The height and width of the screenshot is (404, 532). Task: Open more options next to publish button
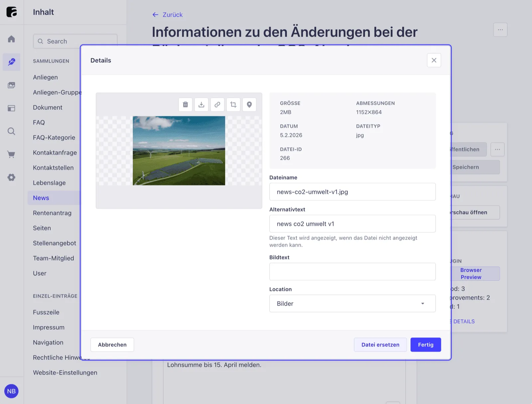click(x=497, y=150)
